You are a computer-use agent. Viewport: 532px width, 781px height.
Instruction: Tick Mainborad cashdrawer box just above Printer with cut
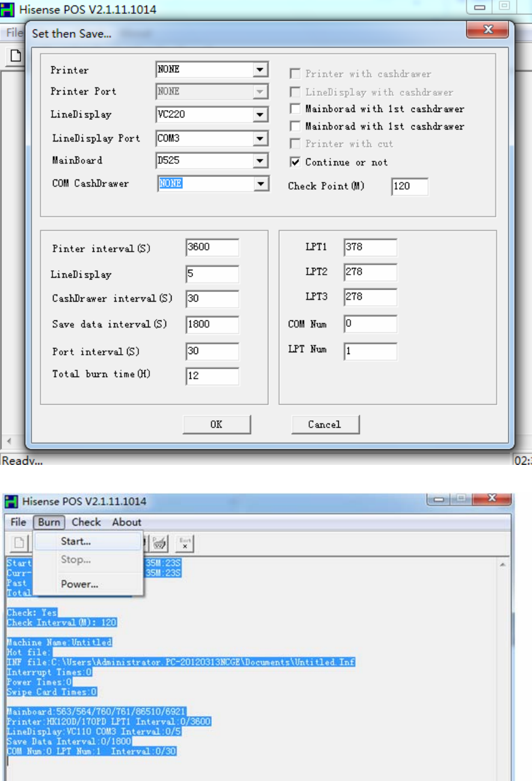pyautogui.click(x=295, y=126)
